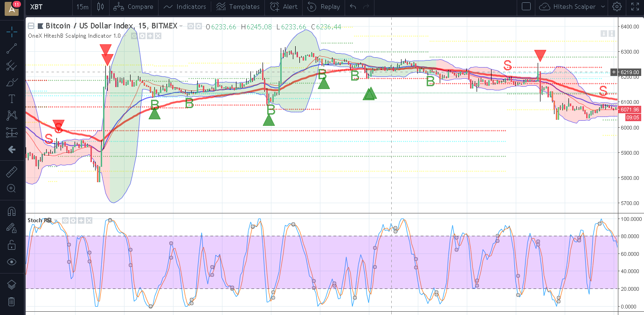Image resolution: width=644 pixels, height=315 pixels.
Task: Hide the Stoch RSI indicator
Action: [x=65, y=220]
